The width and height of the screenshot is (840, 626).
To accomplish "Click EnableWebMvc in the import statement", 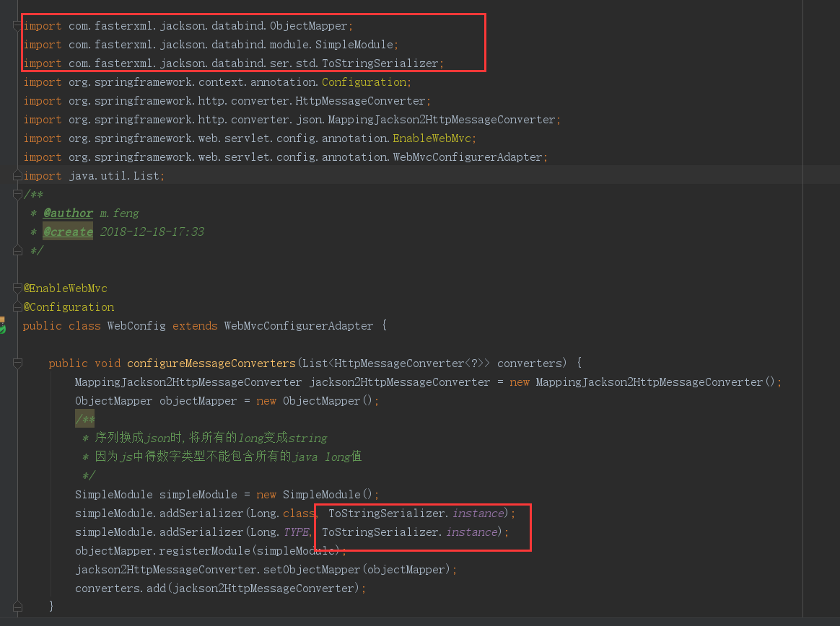I will pos(432,138).
